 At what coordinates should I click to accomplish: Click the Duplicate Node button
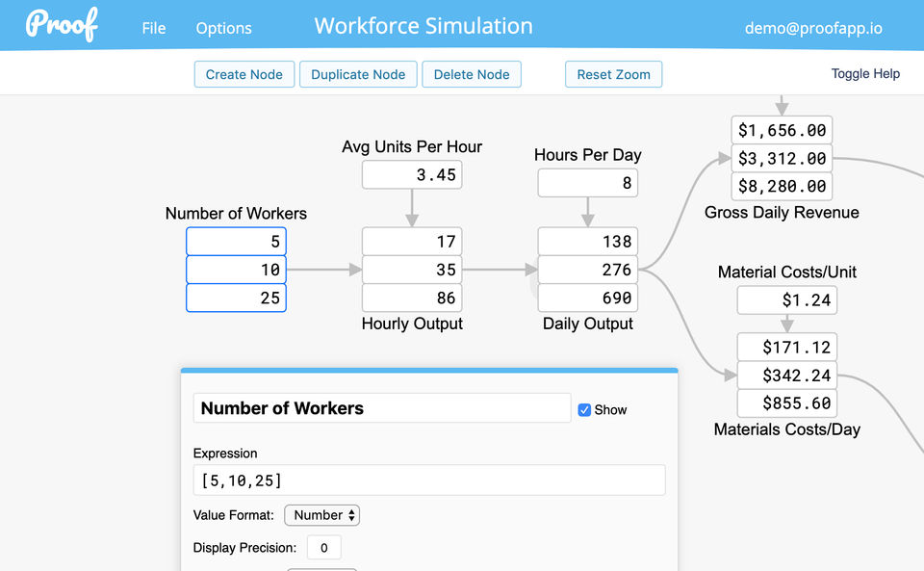pos(358,74)
